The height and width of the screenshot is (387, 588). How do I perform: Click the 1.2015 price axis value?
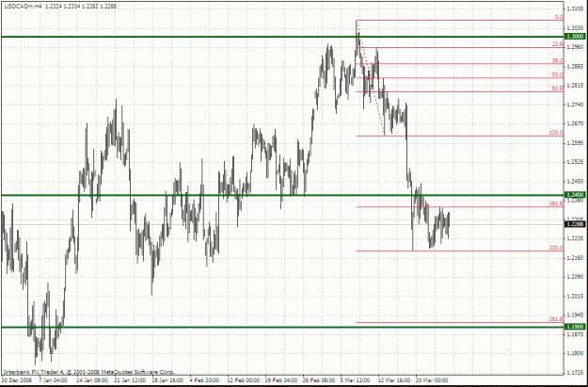(x=575, y=296)
